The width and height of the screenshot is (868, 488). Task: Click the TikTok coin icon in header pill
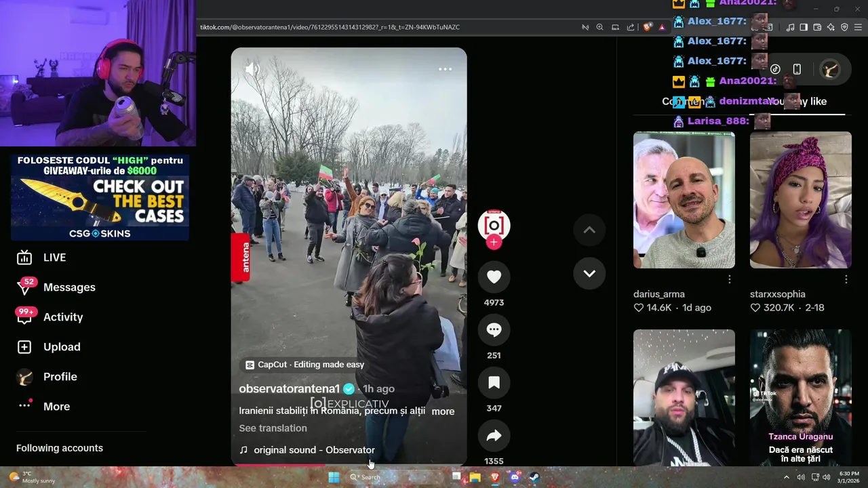(775, 69)
